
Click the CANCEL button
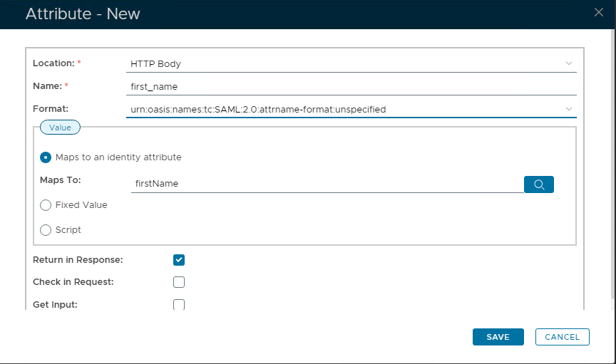[x=562, y=337]
